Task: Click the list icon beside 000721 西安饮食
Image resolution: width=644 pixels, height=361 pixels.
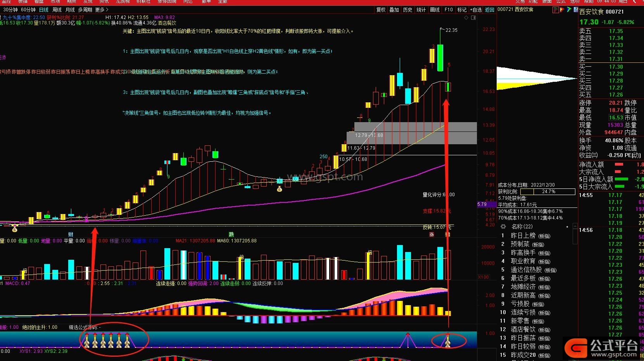Action: (x=556, y=10)
